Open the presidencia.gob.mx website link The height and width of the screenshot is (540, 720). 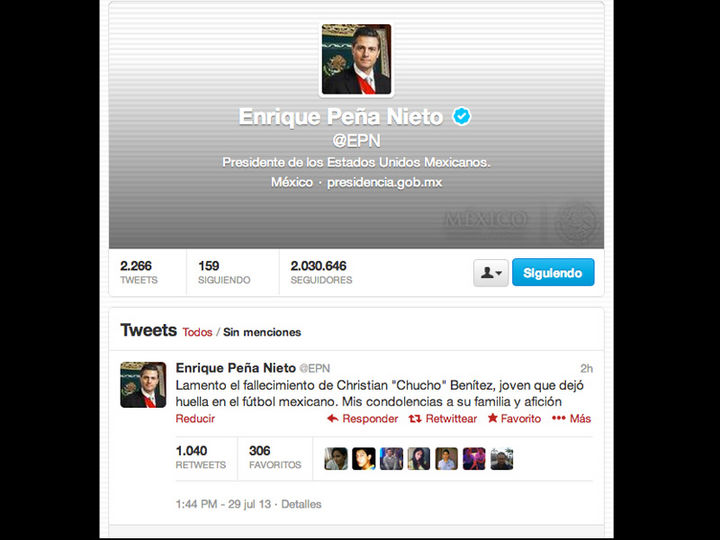click(x=384, y=182)
